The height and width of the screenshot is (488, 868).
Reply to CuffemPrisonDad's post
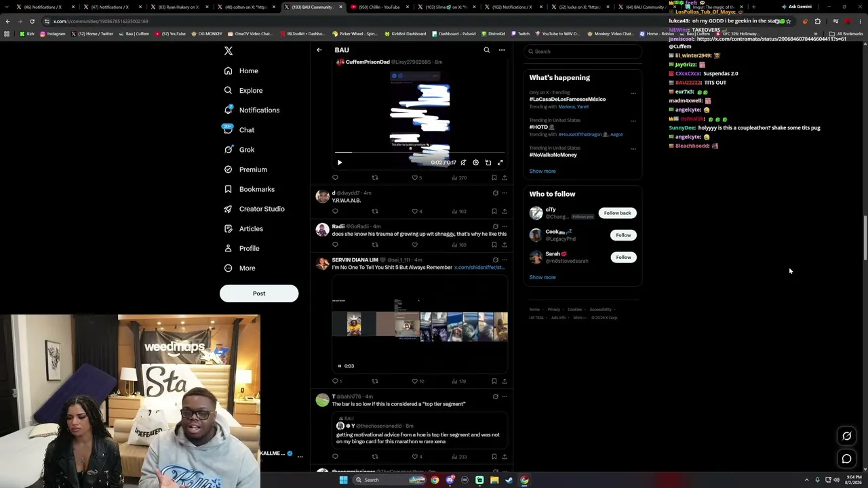point(335,178)
